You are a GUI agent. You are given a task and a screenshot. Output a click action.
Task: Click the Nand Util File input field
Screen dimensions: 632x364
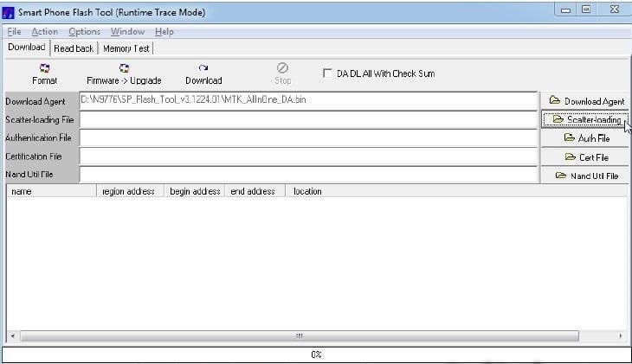(308, 175)
